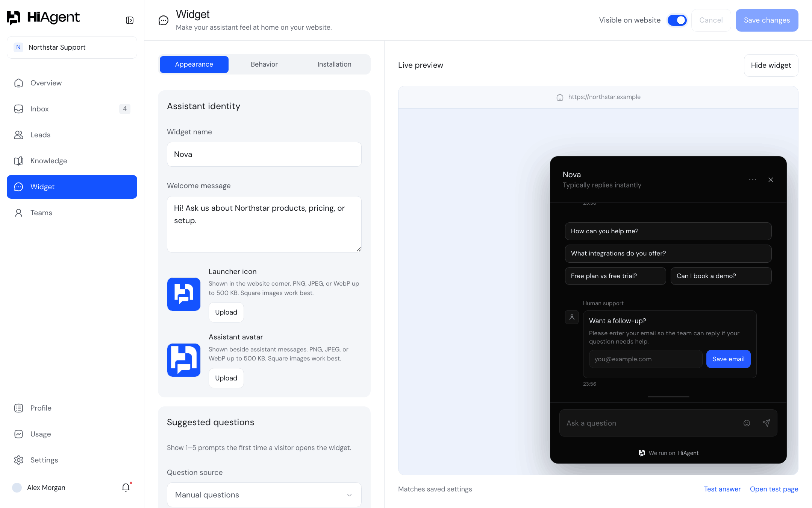Open the Inbox page

pos(72,109)
